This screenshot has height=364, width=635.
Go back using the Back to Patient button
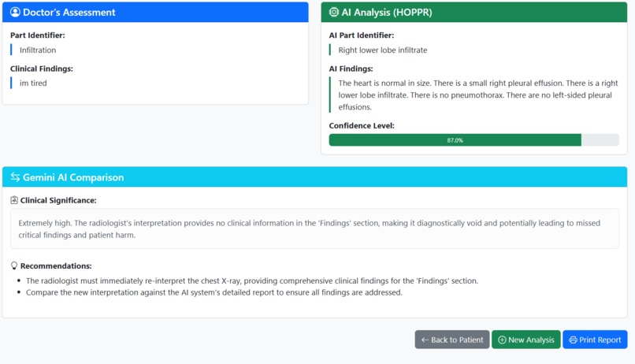click(452, 340)
